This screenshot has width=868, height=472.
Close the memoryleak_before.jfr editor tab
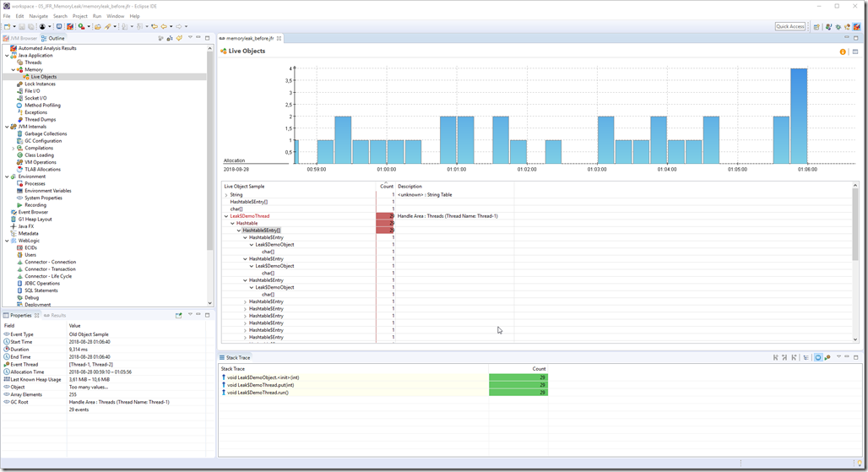[279, 38]
